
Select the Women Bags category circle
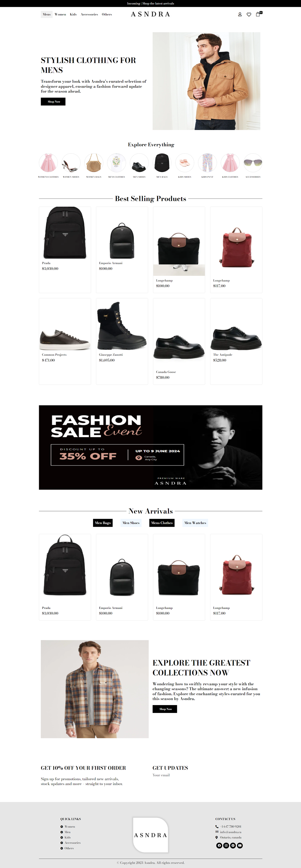tap(94, 163)
